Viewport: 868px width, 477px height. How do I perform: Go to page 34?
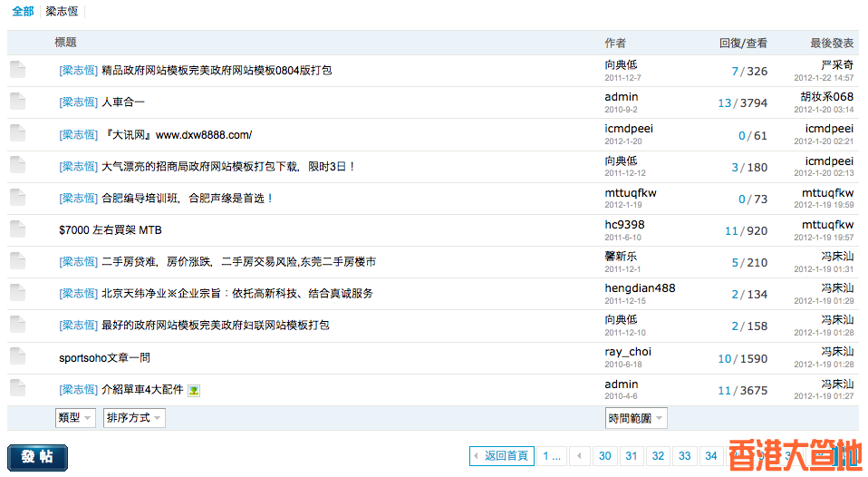(711, 456)
